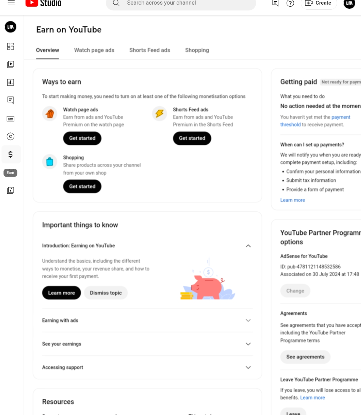Click the magnifier icon in the search bar
Image resolution: width=361 pixels, height=415 pixels.
(x=116, y=3)
